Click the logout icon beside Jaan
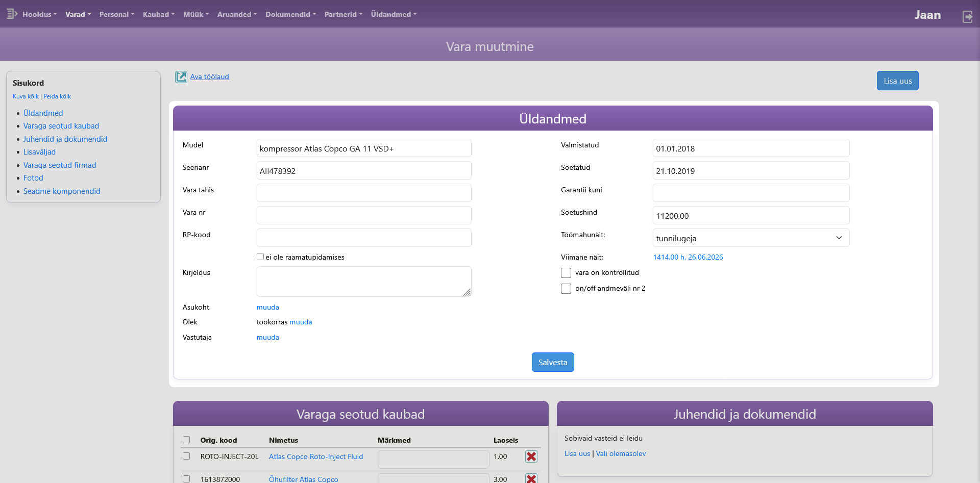Image resolution: width=980 pixels, height=483 pixels. [x=967, y=17]
